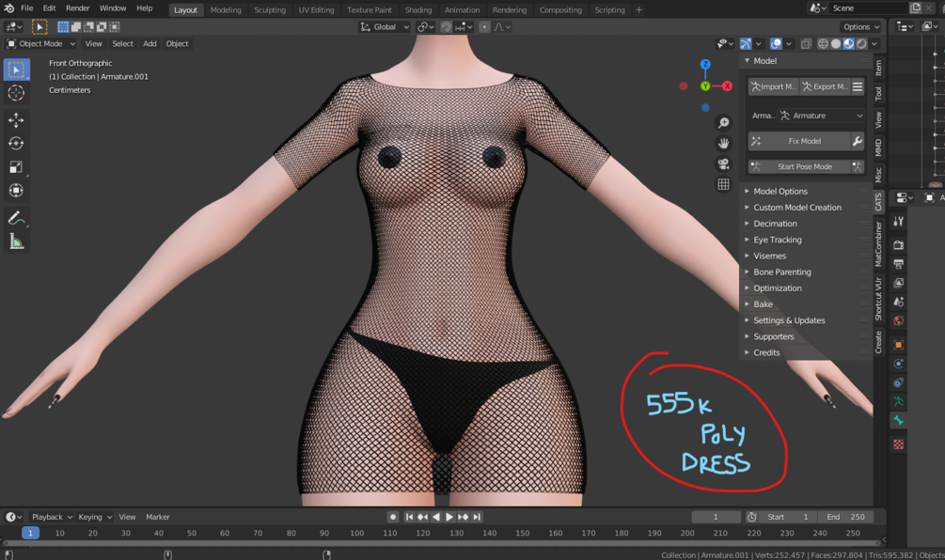Click the Fix Model button
945x560 pixels.
click(799, 141)
